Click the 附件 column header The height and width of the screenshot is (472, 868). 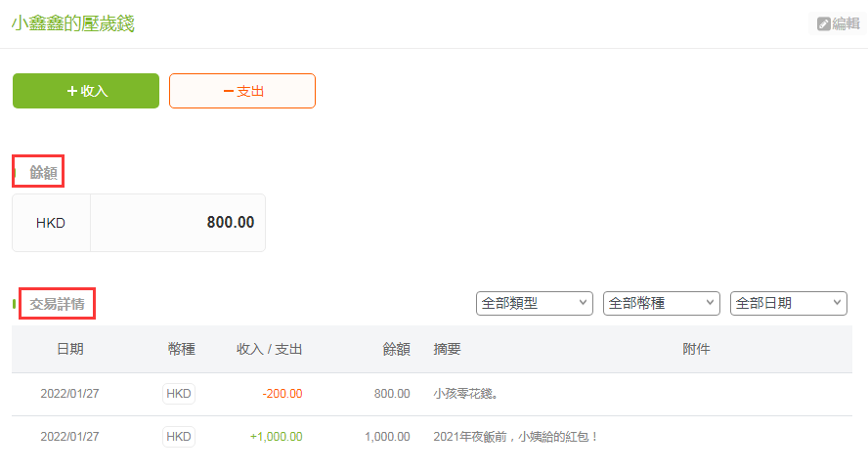click(696, 349)
